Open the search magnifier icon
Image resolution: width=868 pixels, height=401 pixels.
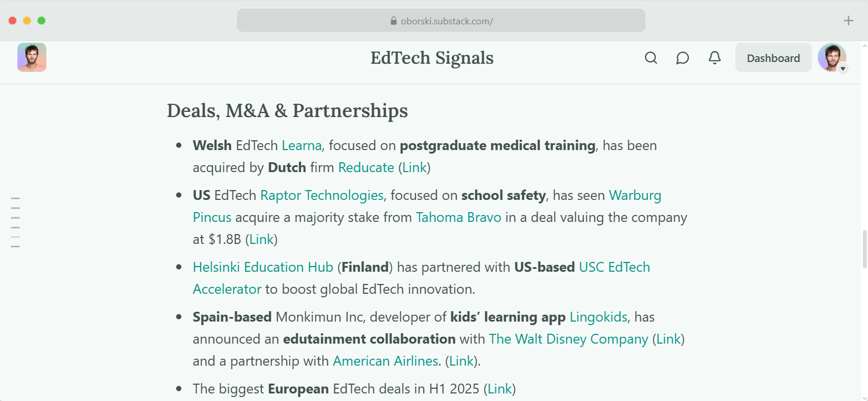[x=651, y=58]
